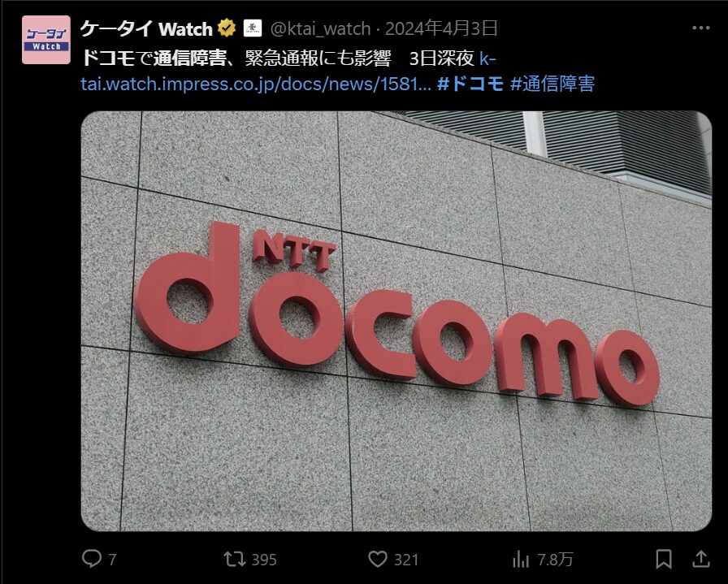Click the 7.8万 view count

555,560
